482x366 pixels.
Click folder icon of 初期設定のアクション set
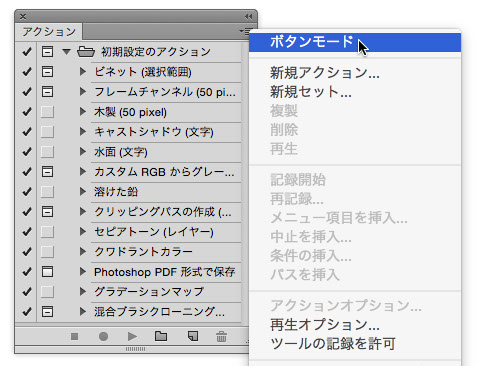[x=86, y=52]
